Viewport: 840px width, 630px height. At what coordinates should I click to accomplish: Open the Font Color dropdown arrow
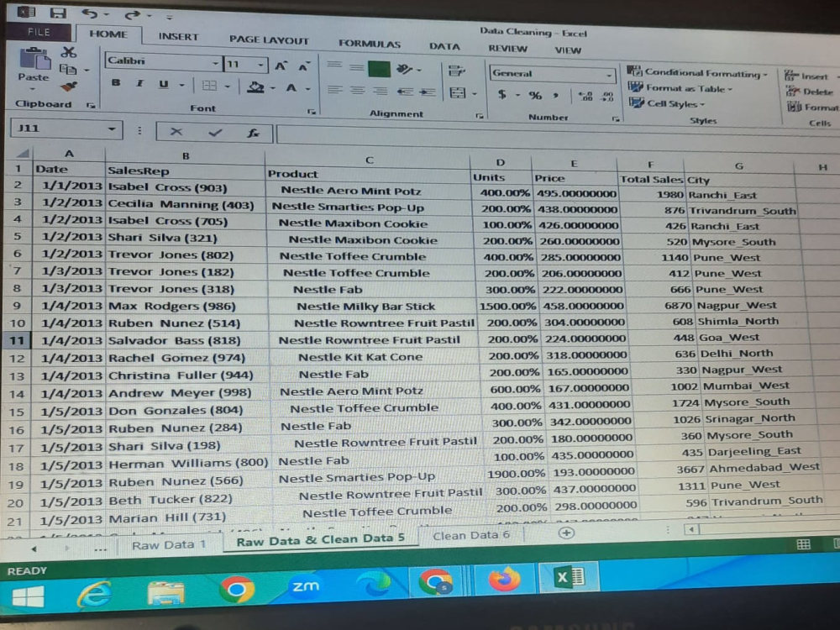pos(308,89)
